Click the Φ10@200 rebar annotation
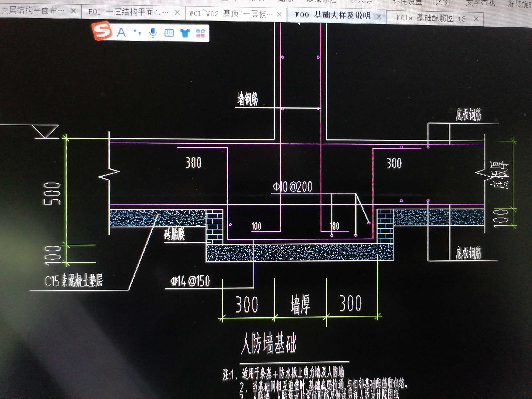 click(292, 187)
